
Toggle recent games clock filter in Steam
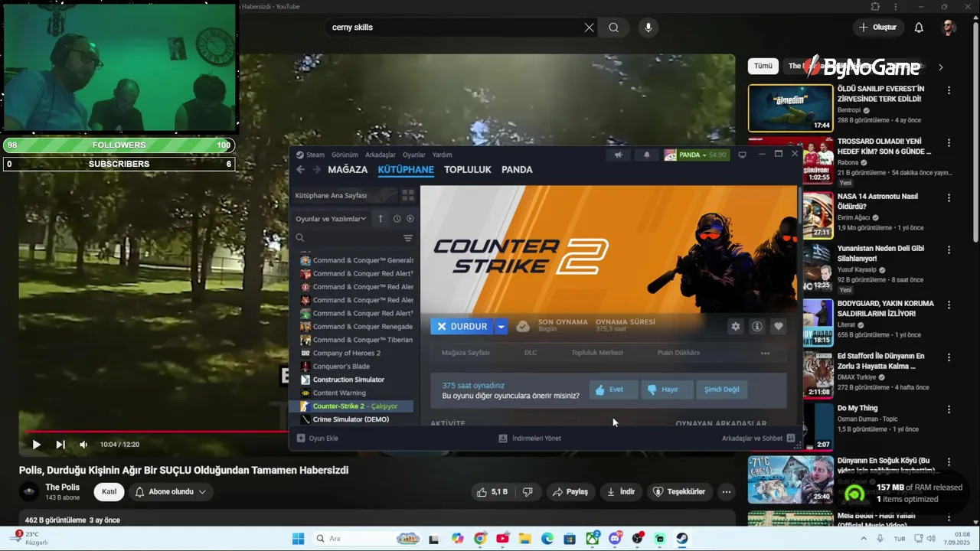pyautogui.click(x=397, y=219)
